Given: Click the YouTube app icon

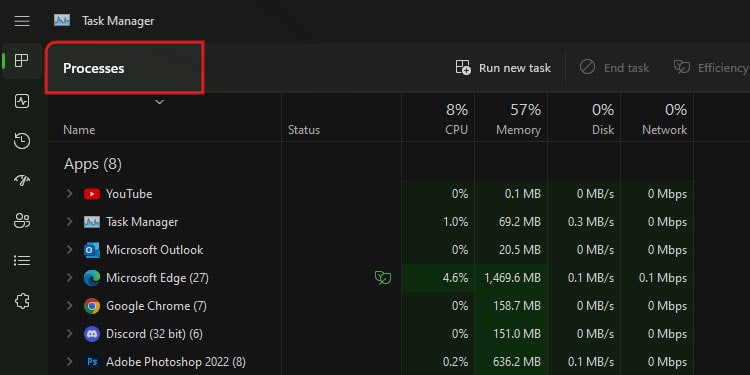Looking at the screenshot, I should (x=91, y=194).
